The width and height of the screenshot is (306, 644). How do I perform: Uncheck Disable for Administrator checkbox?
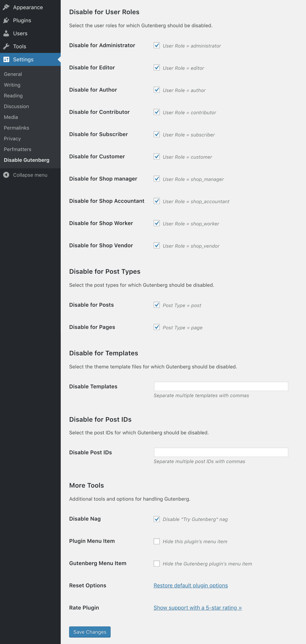pos(157,45)
